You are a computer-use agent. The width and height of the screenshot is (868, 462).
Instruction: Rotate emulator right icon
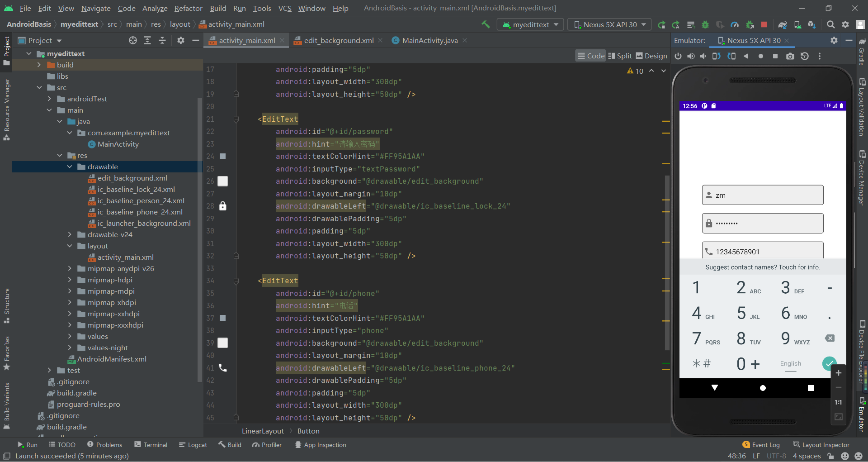731,56
